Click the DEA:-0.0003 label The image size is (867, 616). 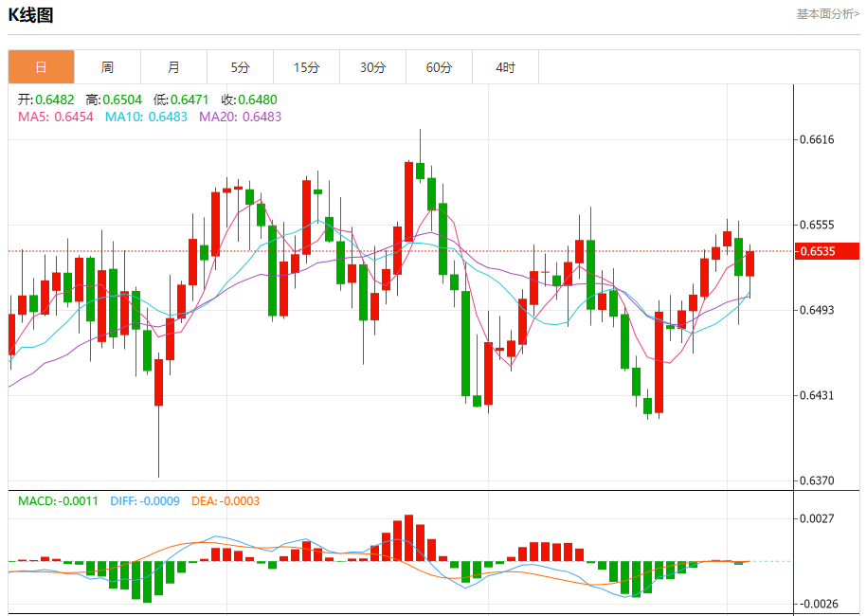coord(226,501)
